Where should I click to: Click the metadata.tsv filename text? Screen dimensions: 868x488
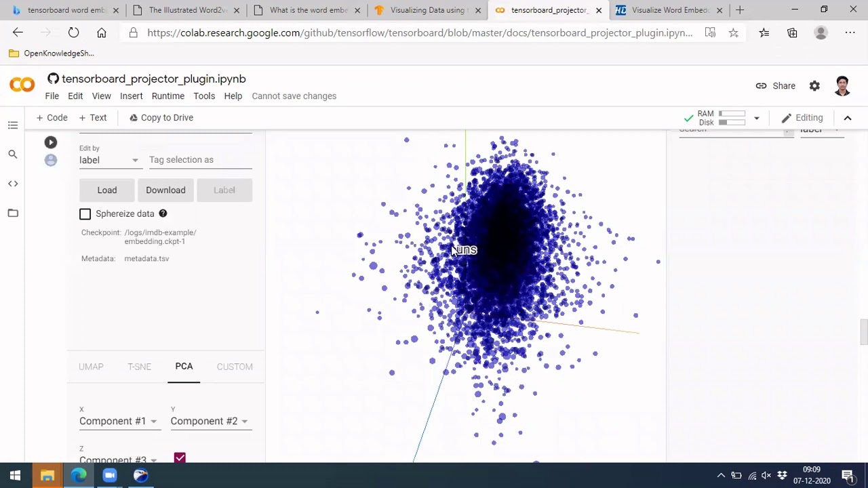click(x=146, y=258)
